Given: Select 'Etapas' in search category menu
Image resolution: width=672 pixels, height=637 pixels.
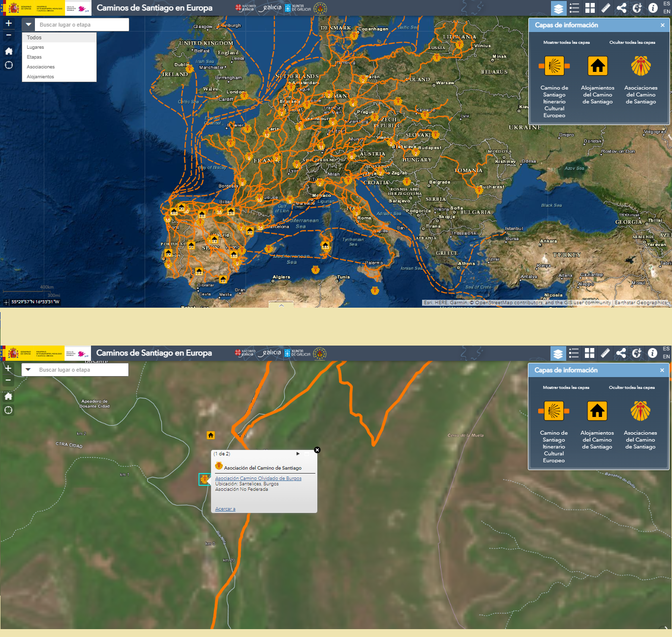Looking at the screenshot, I should (59, 57).
